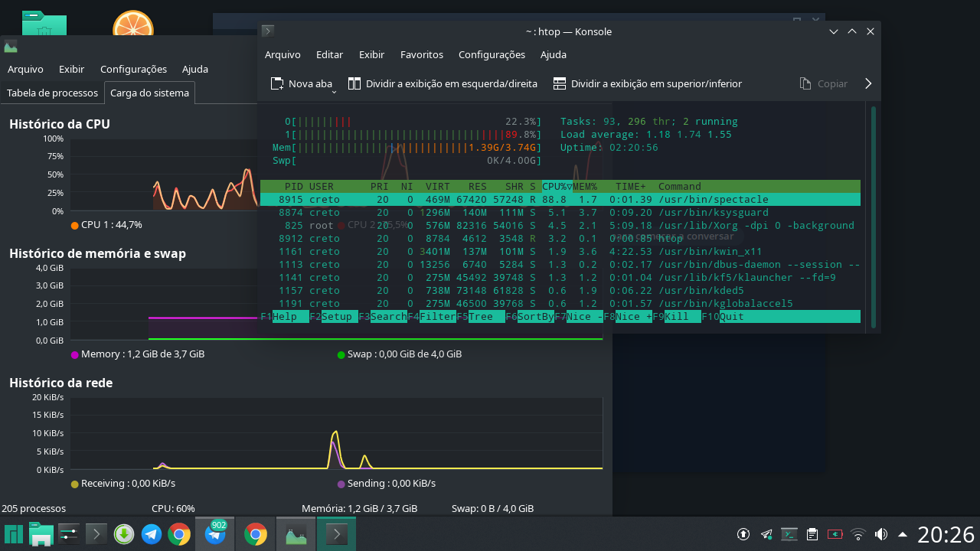Image resolution: width=980 pixels, height=551 pixels.
Task: Select the /usr/bin/kded5 process row
Action: (x=560, y=291)
